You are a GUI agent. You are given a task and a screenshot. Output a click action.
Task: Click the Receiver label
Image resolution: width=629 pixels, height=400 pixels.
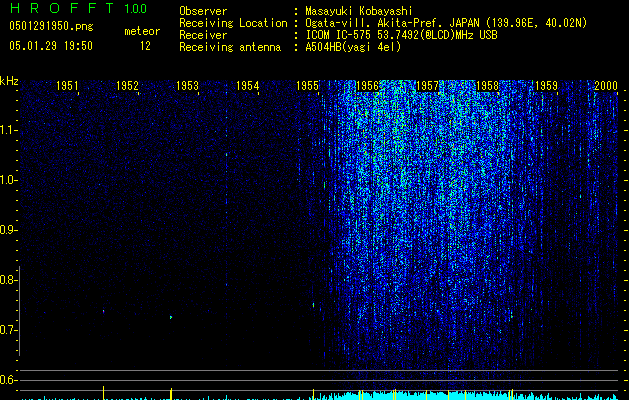tap(203, 35)
